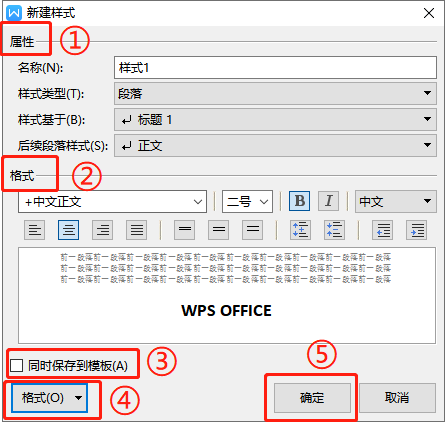Set 1.5 line spacing

[219, 230]
